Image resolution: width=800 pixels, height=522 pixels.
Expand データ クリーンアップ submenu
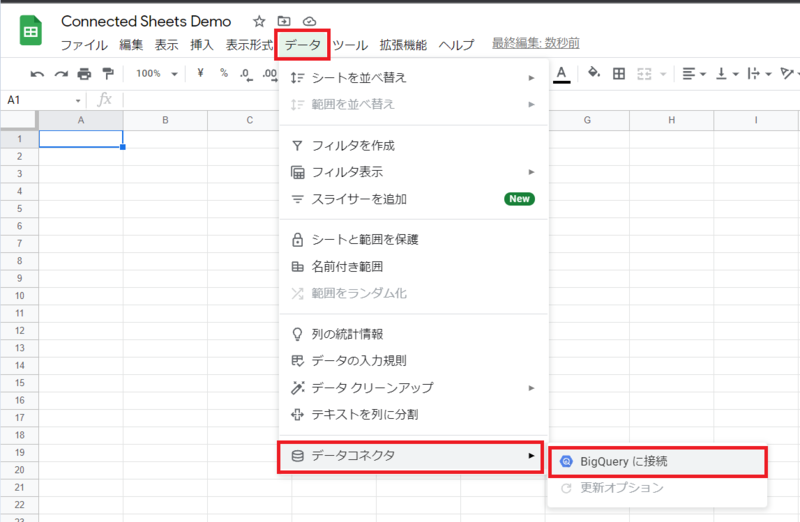(x=414, y=388)
